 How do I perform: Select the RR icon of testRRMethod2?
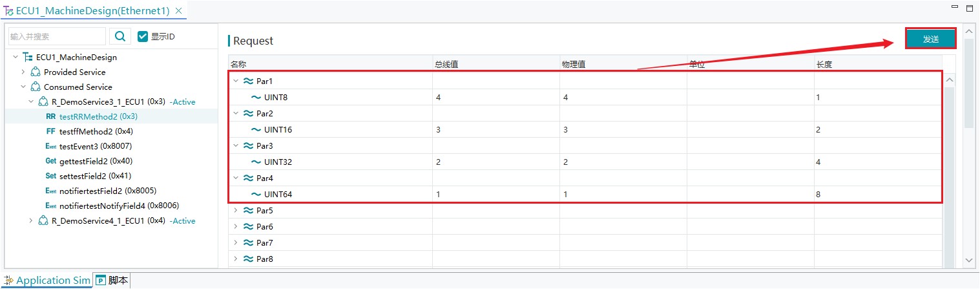[x=51, y=116]
